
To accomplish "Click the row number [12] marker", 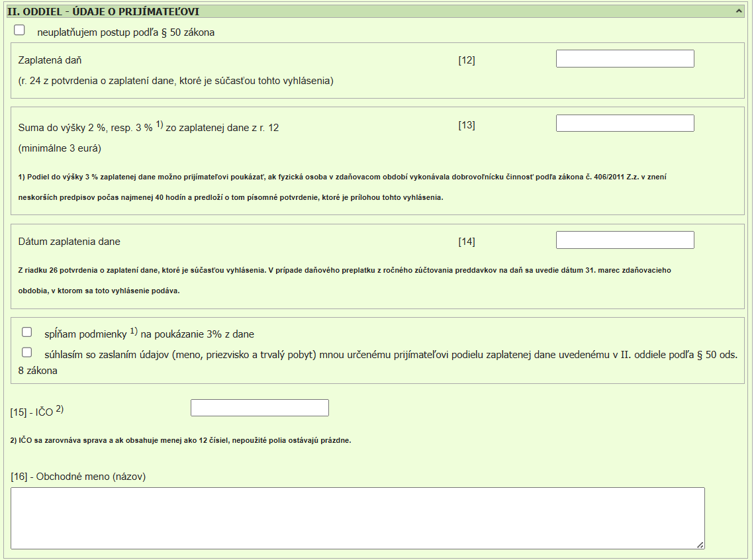I will tap(466, 60).
